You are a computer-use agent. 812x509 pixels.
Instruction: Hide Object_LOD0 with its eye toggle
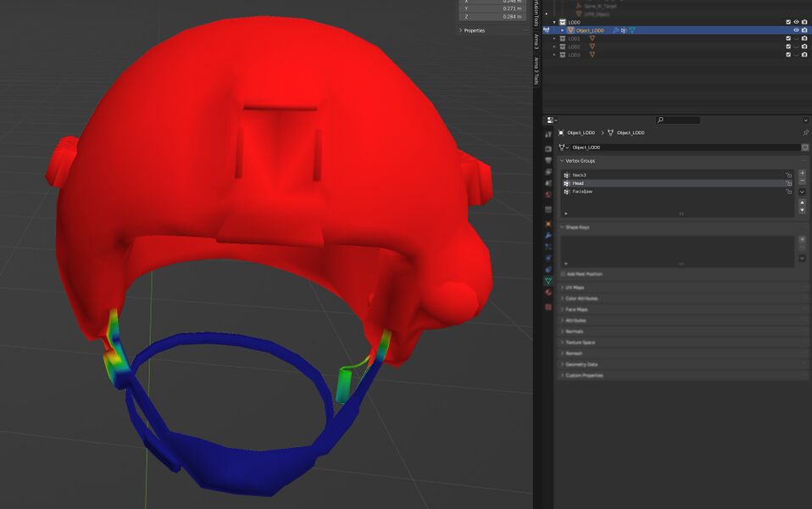(798, 31)
